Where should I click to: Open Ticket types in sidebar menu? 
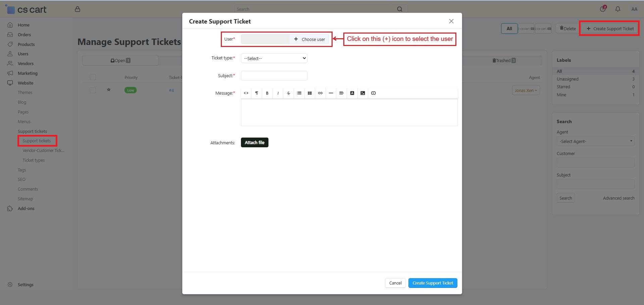[34, 160]
